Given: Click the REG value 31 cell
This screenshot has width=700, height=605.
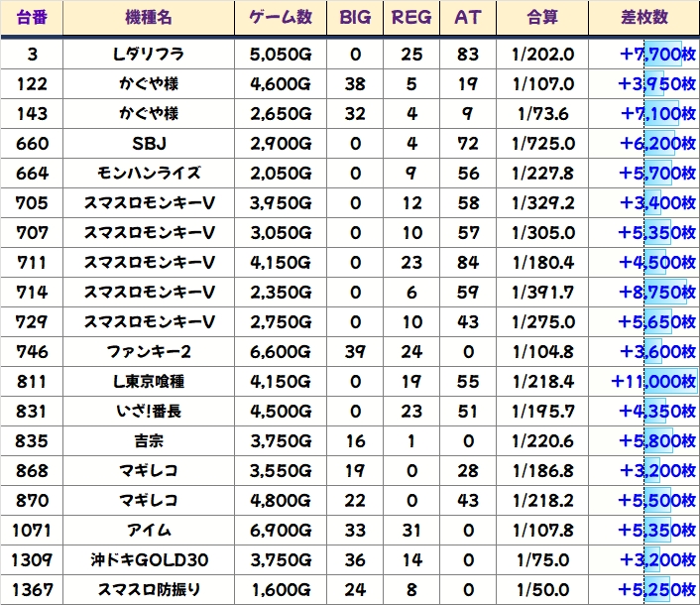Looking at the screenshot, I should pos(411,531).
